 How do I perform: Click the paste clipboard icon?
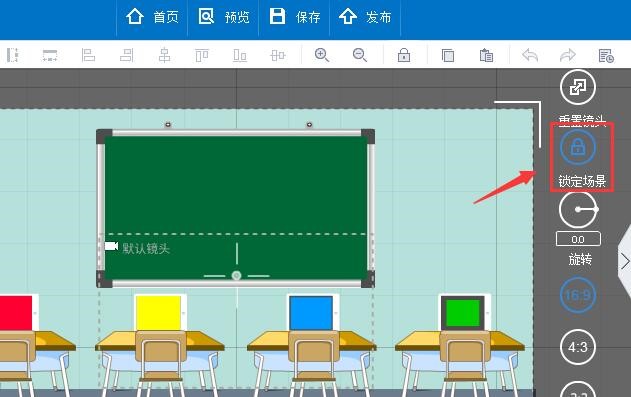point(486,55)
